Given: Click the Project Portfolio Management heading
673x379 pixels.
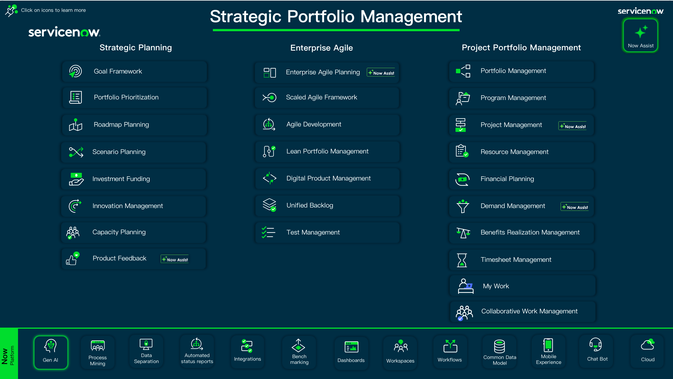Looking at the screenshot, I should pos(521,48).
